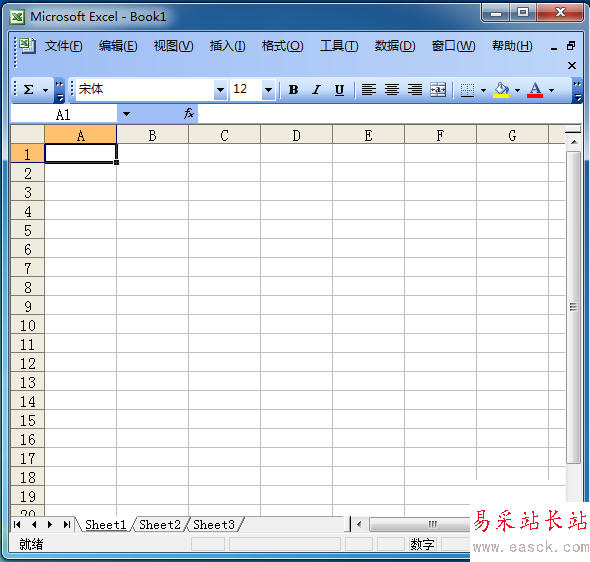Open the 窗口(W) menu

453,46
